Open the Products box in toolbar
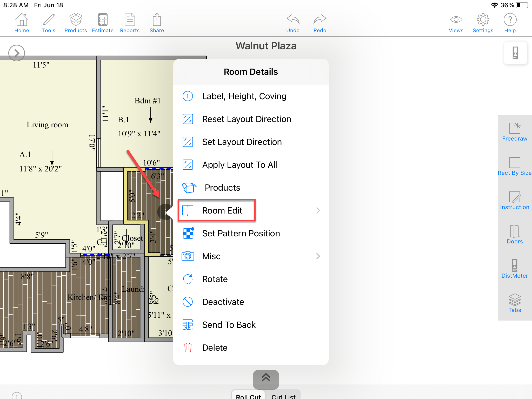 [x=76, y=23]
